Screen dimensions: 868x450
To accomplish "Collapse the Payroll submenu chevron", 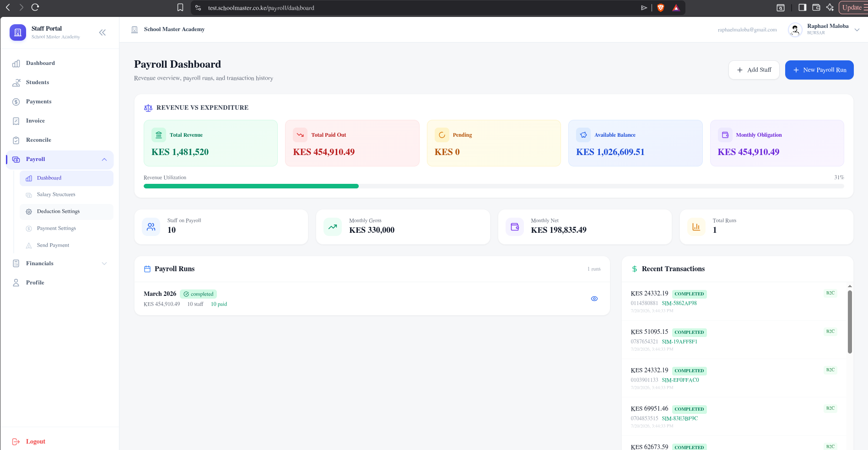I will 104,160.
